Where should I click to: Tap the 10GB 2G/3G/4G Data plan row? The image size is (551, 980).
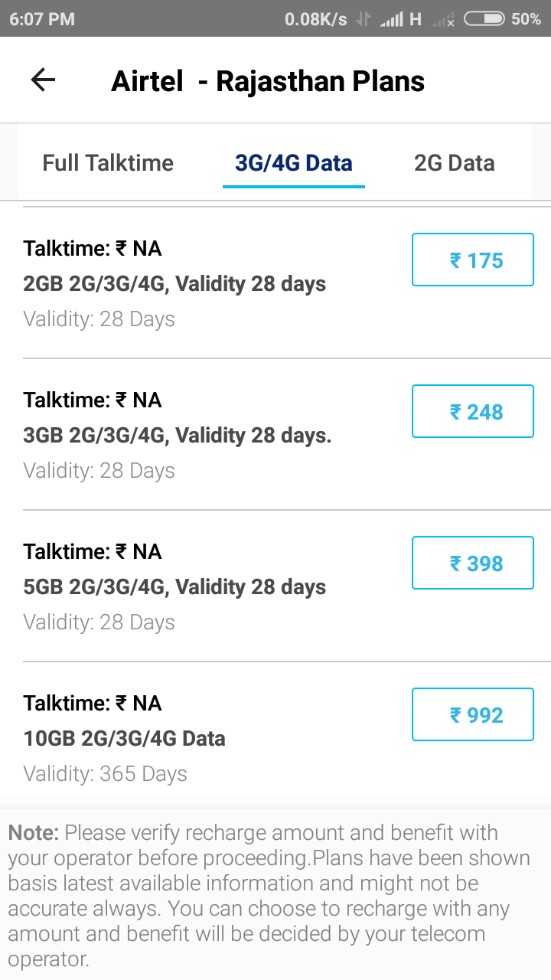click(x=275, y=738)
